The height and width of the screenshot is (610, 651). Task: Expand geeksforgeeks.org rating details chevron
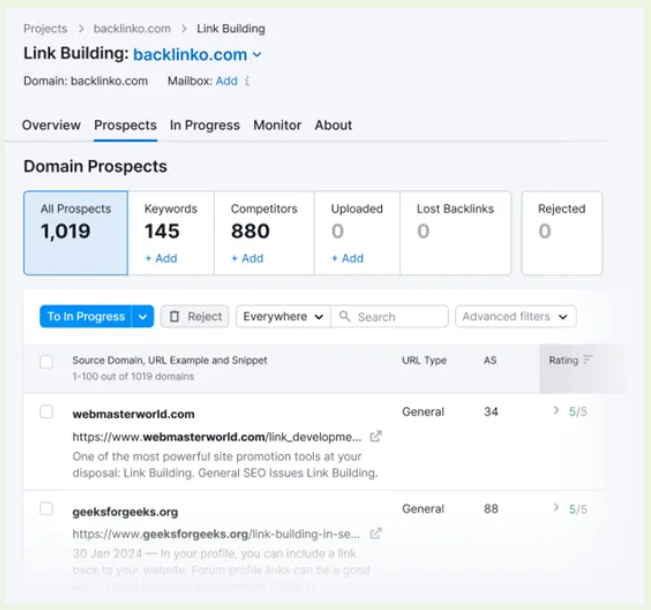pyautogui.click(x=556, y=507)
